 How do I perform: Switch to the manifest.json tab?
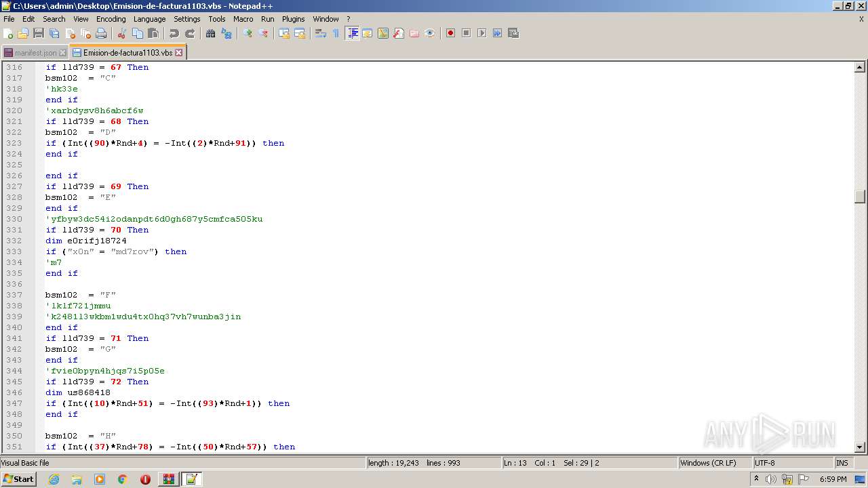35,52
